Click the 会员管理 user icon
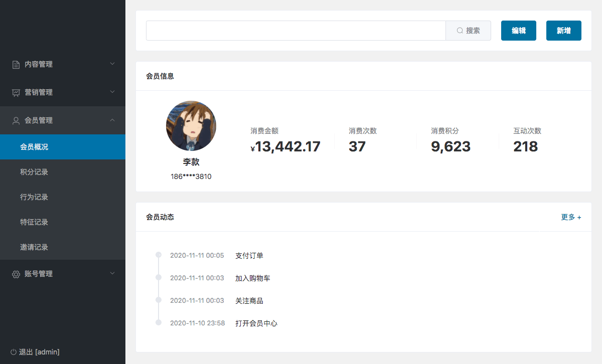 point(16,120)
